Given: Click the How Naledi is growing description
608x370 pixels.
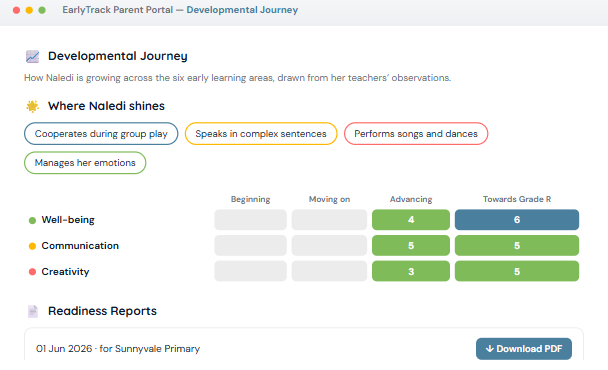Looking at the screenshot, I should 237,78.
